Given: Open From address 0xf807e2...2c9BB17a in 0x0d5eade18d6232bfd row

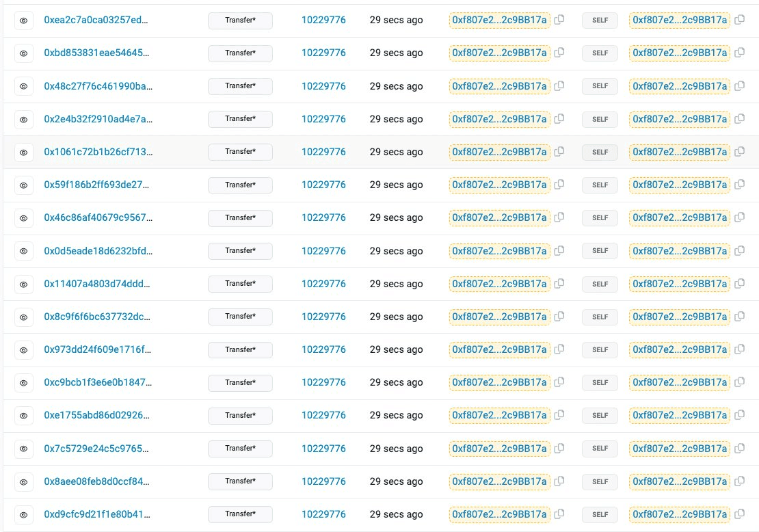Looking at the screenshot, I should point(499,251).
